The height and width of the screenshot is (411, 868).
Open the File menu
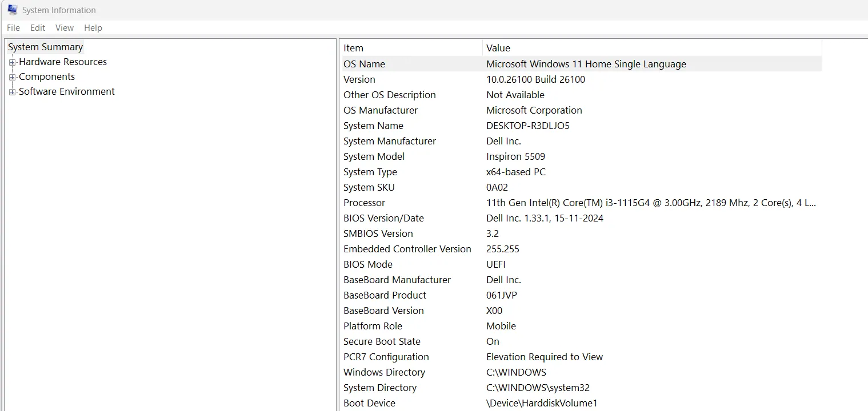13,27
